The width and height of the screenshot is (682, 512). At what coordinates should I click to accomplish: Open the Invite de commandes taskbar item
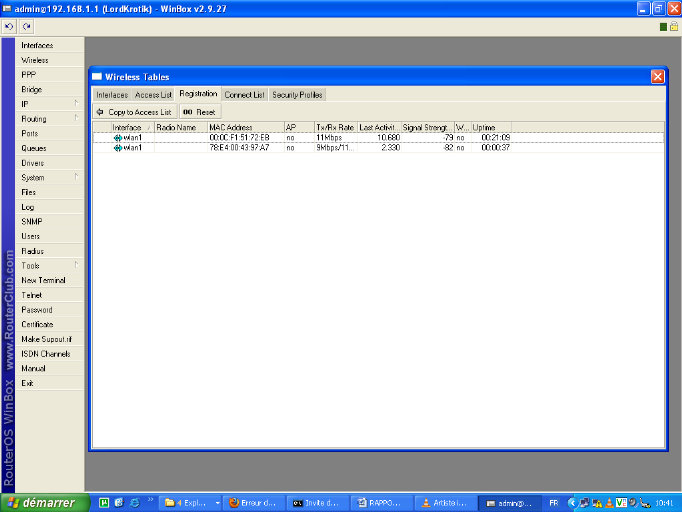[x=318, y=503]
